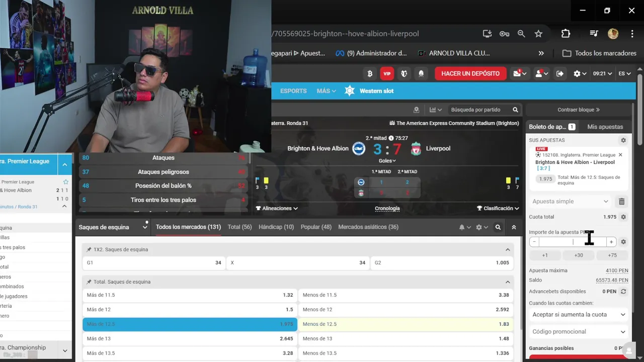The width and height of the screenshot is (644, 362).
Task: Expand the Alineaciones dropdown
Action: tap(277, 208)
